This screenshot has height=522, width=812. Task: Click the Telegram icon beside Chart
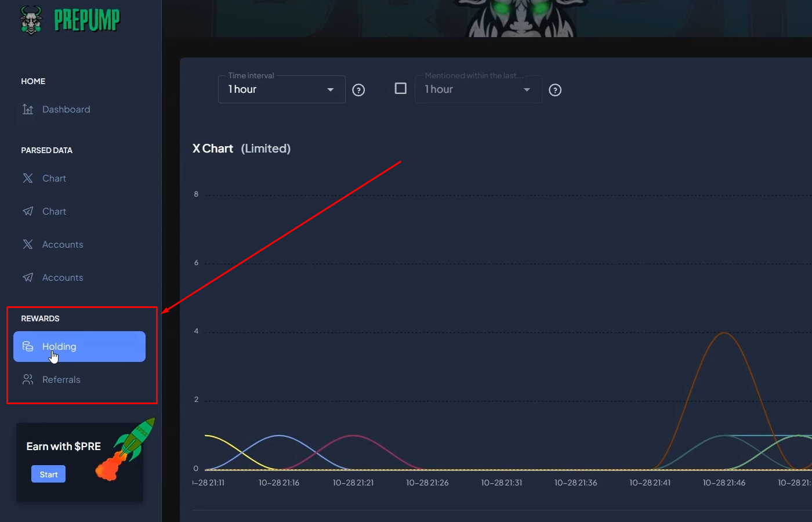click(x=28, y=211)
